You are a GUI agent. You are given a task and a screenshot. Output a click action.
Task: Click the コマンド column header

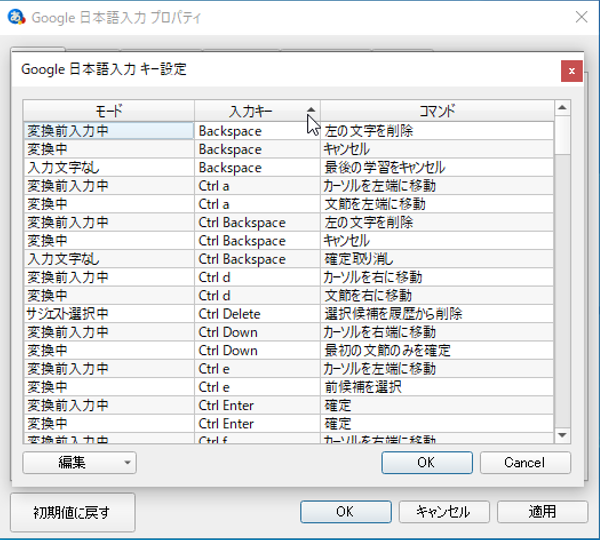436,110
